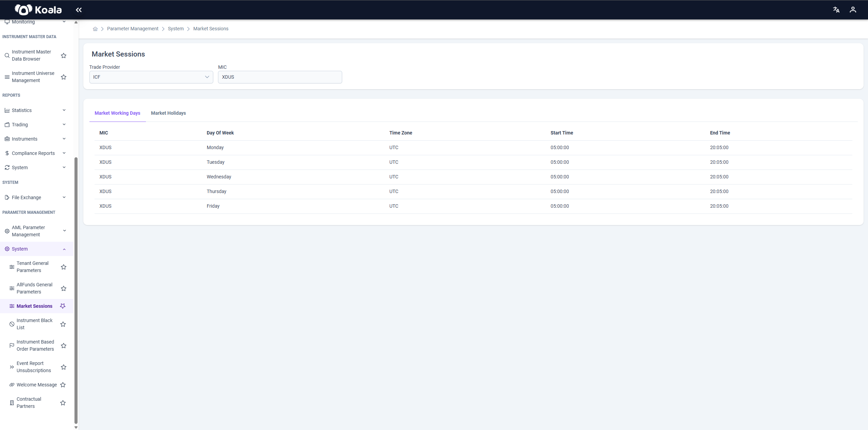868x430 pixels.
Task: Star Tenant General Parameters as favorite
Action: click(64, 267)
